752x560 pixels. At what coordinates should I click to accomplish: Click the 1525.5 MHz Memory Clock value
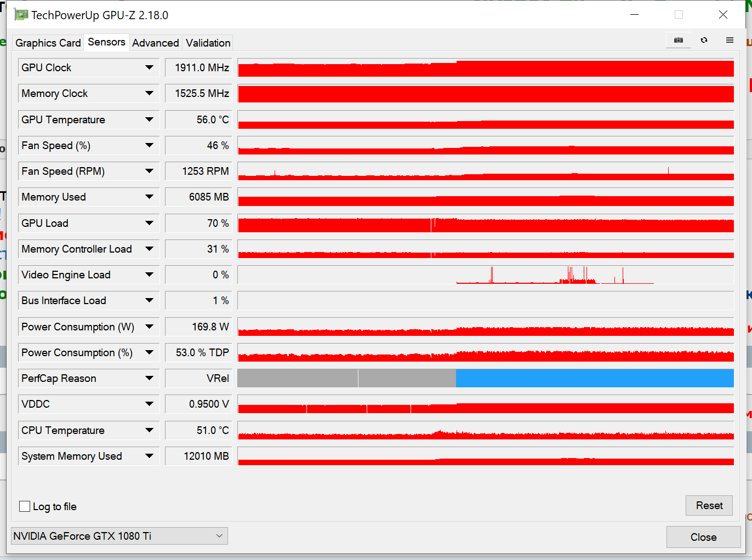(198, 93)
